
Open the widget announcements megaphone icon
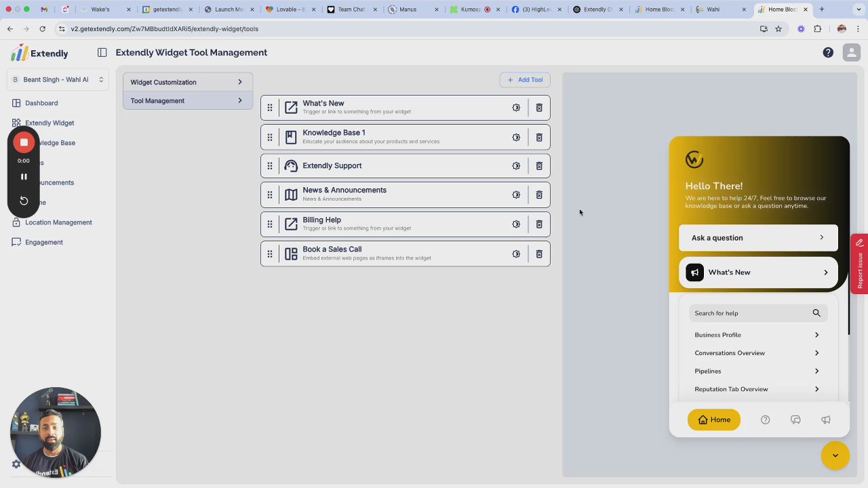tap(826, 420)
